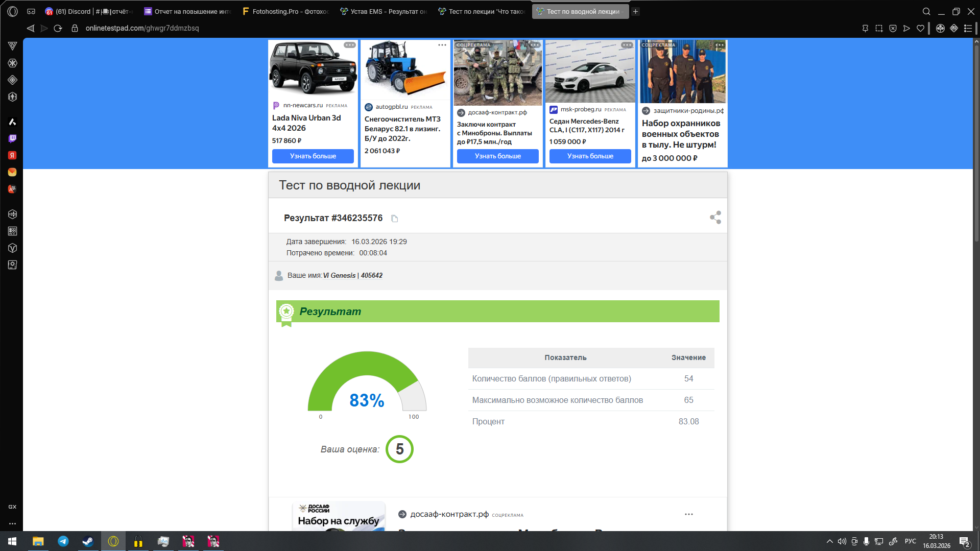The width and height of the screenshot is (980, 551).
Task: Add page to bookmarks with heart icon
Action: coord(920,28)
